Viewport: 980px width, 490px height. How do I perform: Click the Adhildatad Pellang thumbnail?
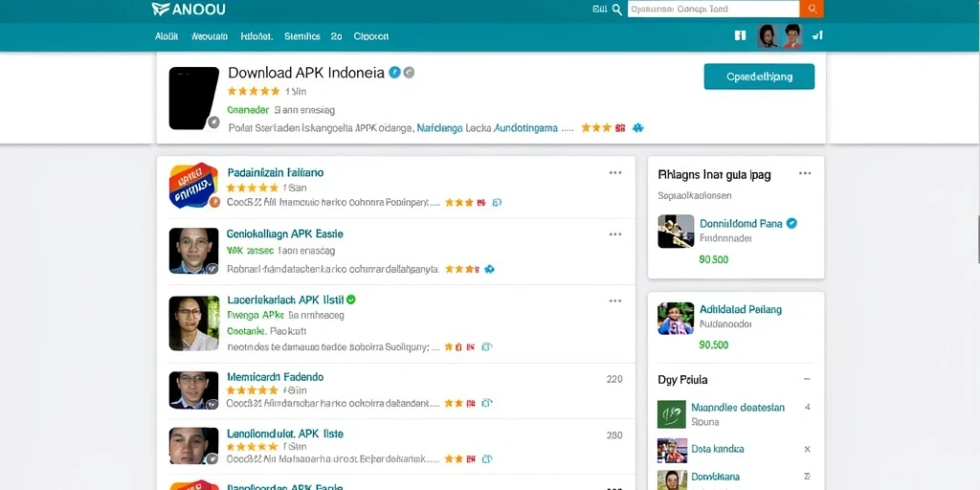[x=676, y=319]
